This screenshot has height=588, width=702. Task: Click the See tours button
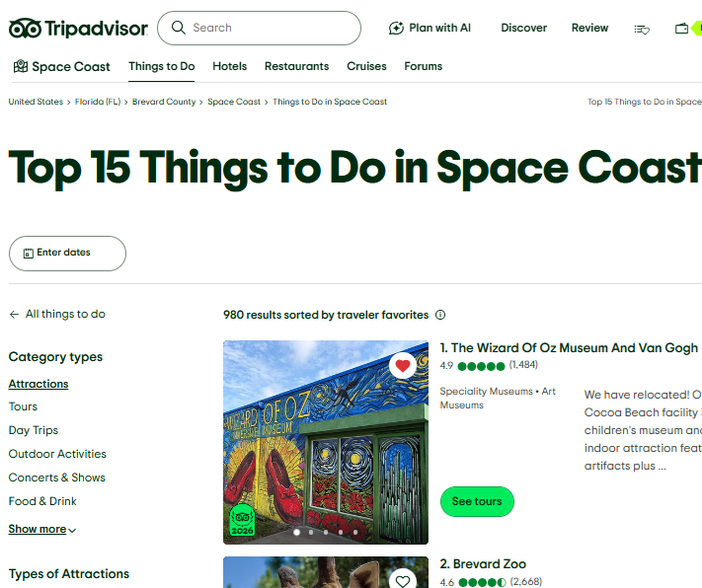pos(477,501)
